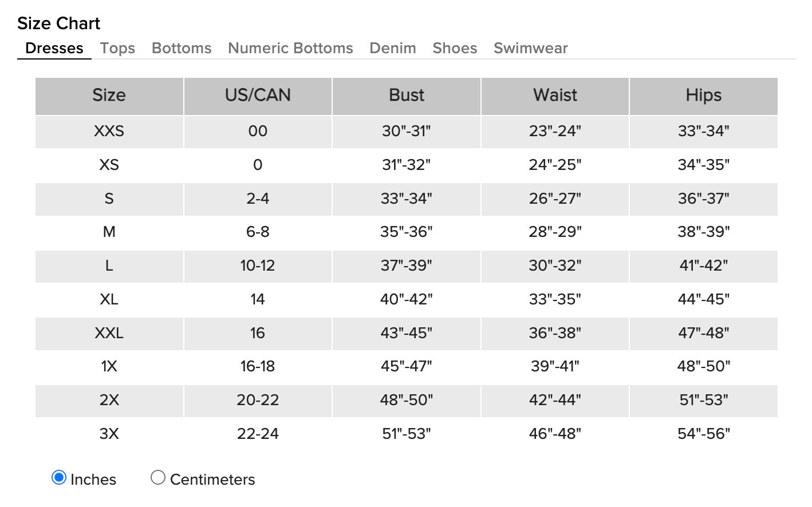Click the 1X size row label
Image resolution: width=812 pixels, height=507 pixels.
click(x=109, y=366)
